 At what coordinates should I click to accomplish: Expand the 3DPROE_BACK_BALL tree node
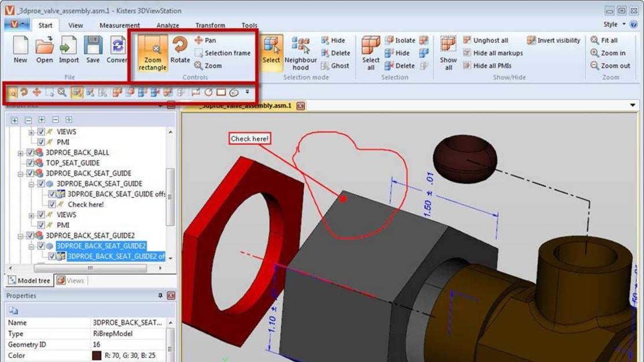(20, 153)
